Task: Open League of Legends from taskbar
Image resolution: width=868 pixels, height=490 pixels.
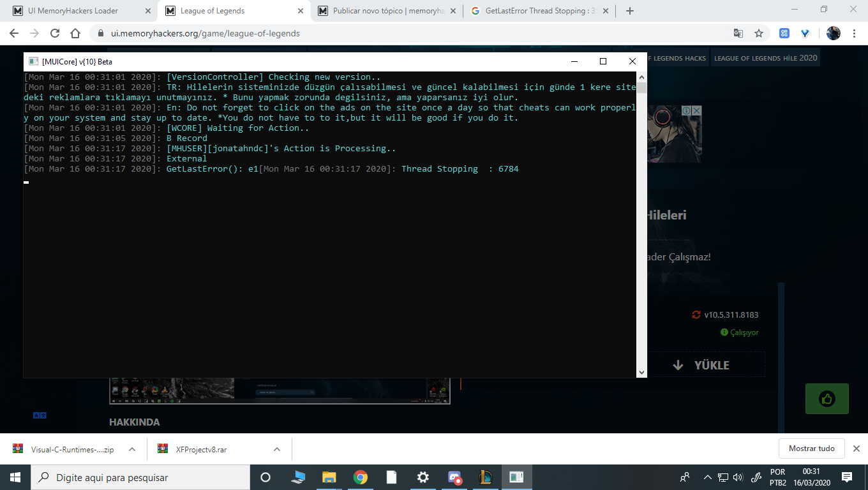Action: [485, 477]
